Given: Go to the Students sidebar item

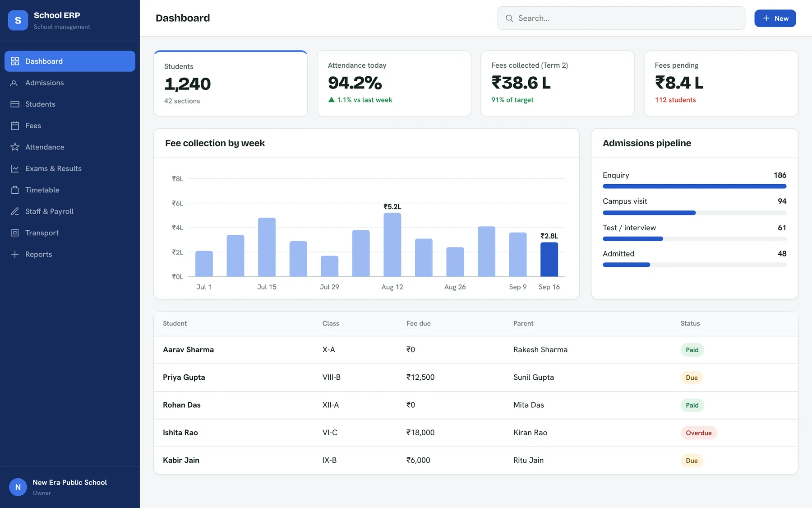Looking at the screenshot, I should tap(70, 104).
